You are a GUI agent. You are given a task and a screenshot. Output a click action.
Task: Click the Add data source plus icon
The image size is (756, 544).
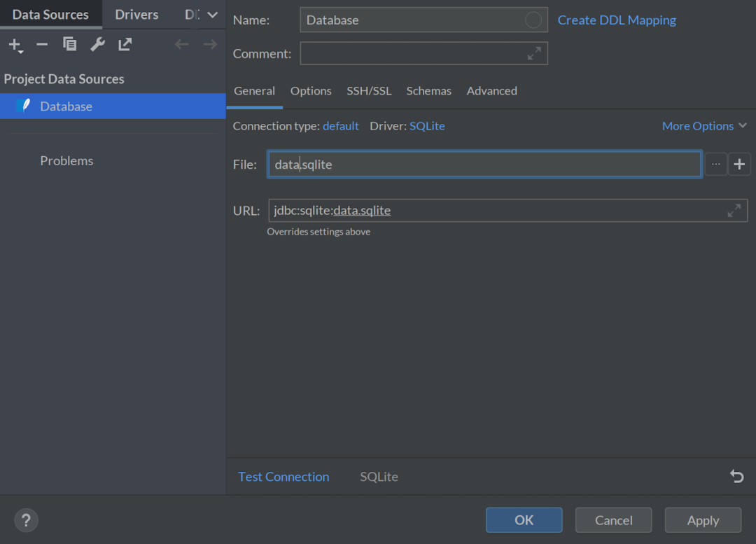tap(15, 46)
